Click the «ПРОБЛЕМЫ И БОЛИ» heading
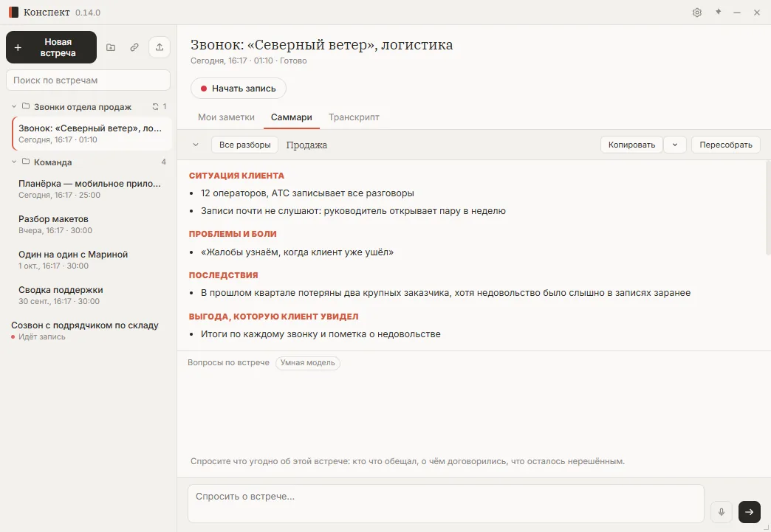The image size is (771, 532). [233, 234]
